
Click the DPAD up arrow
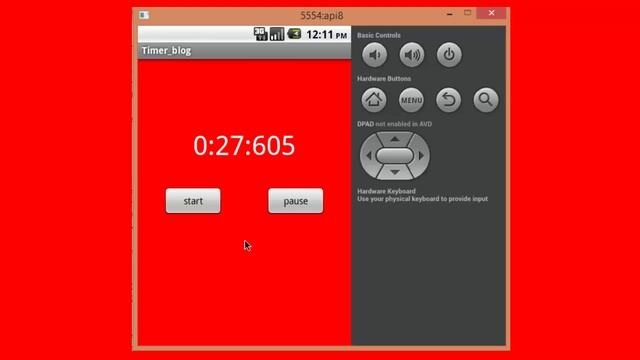(x=395, y=139)
